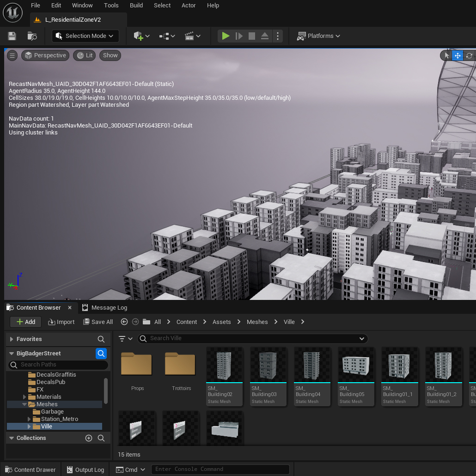
Task: Enable the Translate move gizmo tool
Action: (x=458, y=55)
